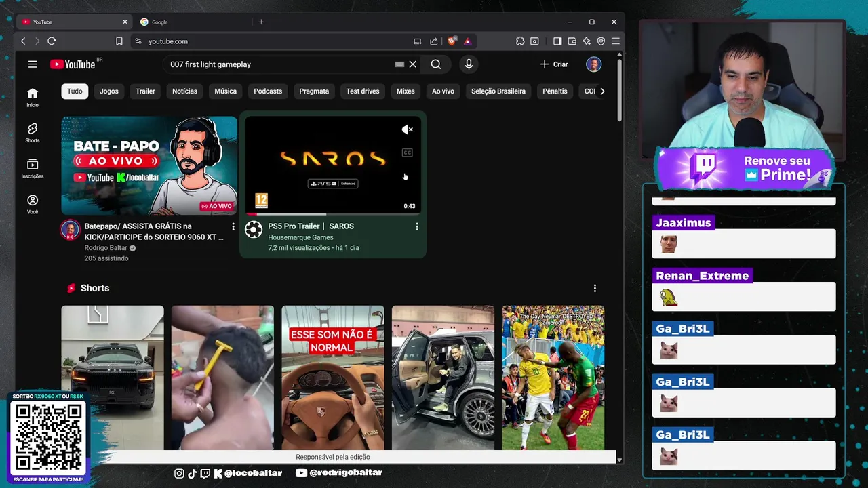
Task: Select the Podcasts filter chip
Action: [x=268, y=91]
